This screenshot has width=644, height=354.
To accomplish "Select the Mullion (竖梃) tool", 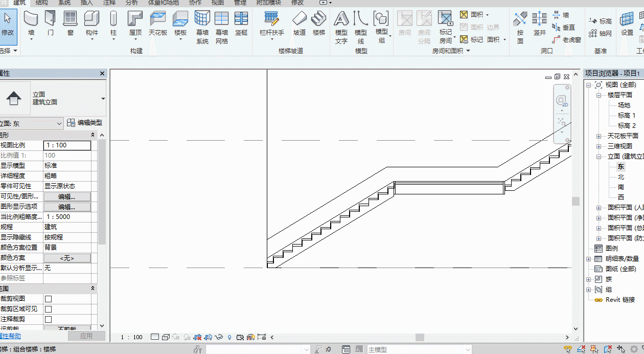I will [241, 24].
